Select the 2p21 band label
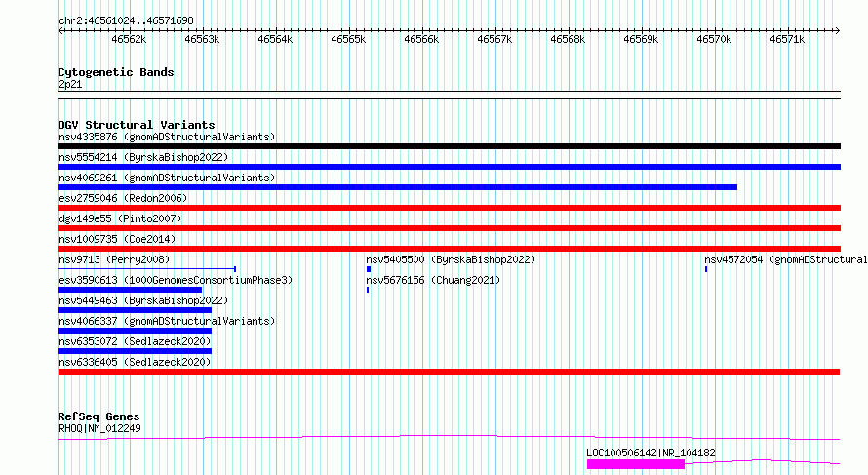The image size is (868, 475). tap(70, 85)
